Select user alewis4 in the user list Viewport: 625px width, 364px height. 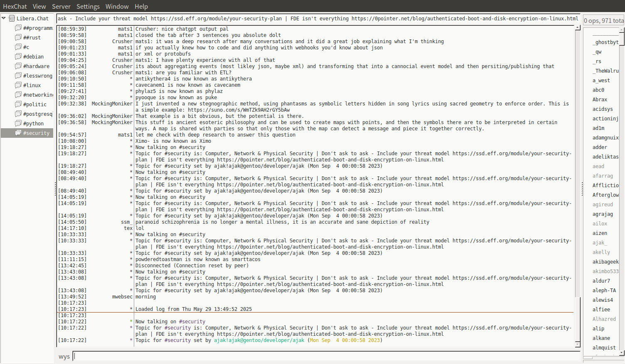pyautogui.click(x=603, y=300)
